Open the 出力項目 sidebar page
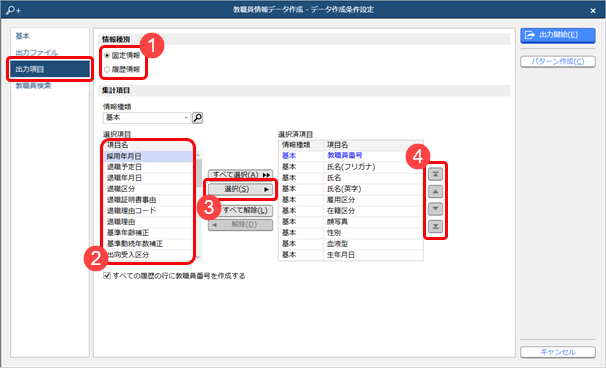This screenshot has height=368, width=606. click(x=49, y=69)
